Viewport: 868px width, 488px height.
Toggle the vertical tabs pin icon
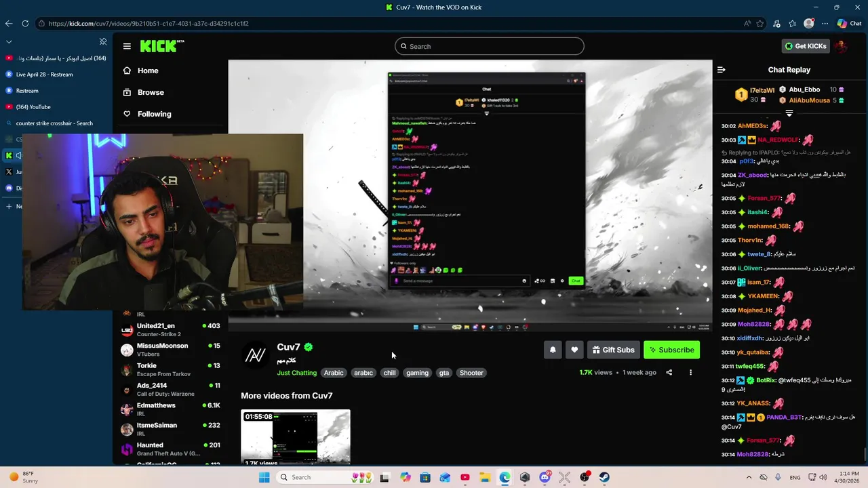tap(103, 41)
